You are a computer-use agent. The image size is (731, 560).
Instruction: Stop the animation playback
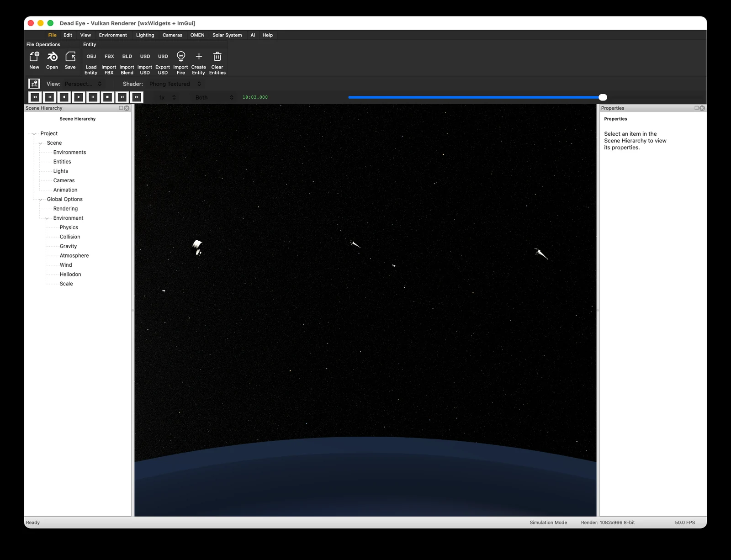107,97
